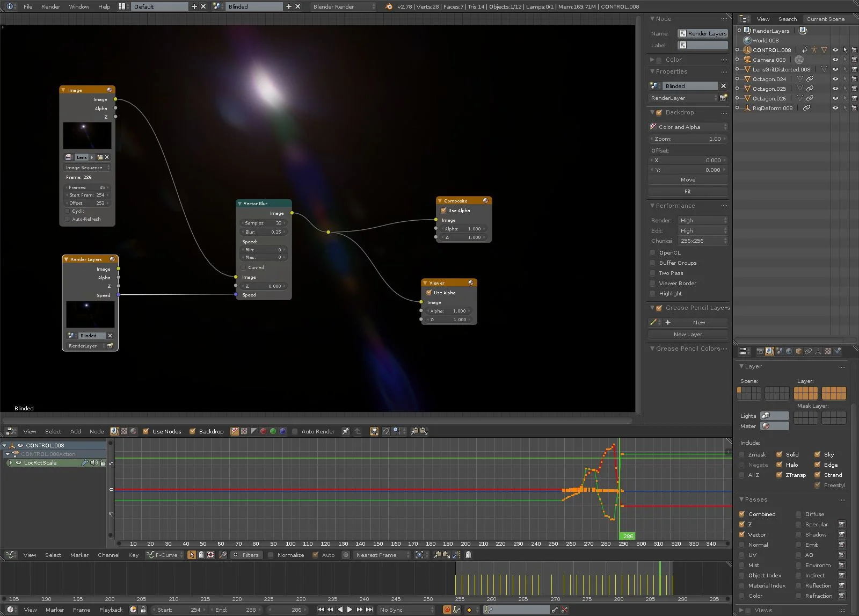Jump to the end frame button
Image resolution: width=859 pixels, height=616 pixels.
(x=369, y=610)
